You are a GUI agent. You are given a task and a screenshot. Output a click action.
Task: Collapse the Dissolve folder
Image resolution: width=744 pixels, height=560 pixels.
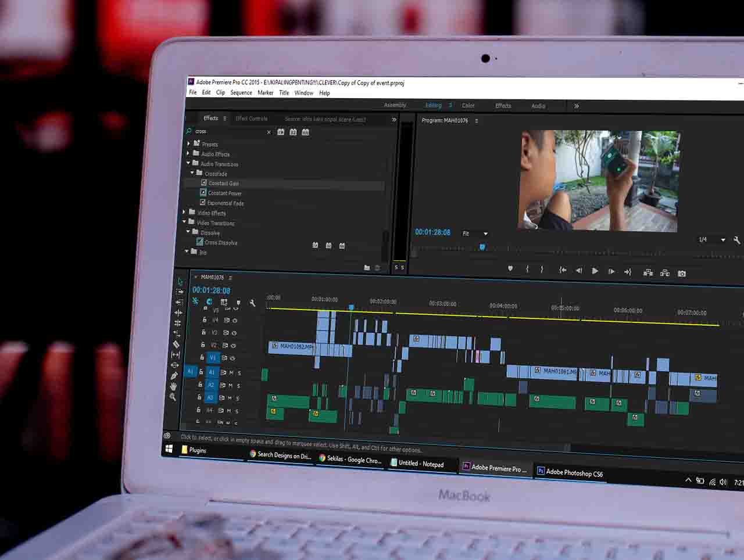coord(188,232)
